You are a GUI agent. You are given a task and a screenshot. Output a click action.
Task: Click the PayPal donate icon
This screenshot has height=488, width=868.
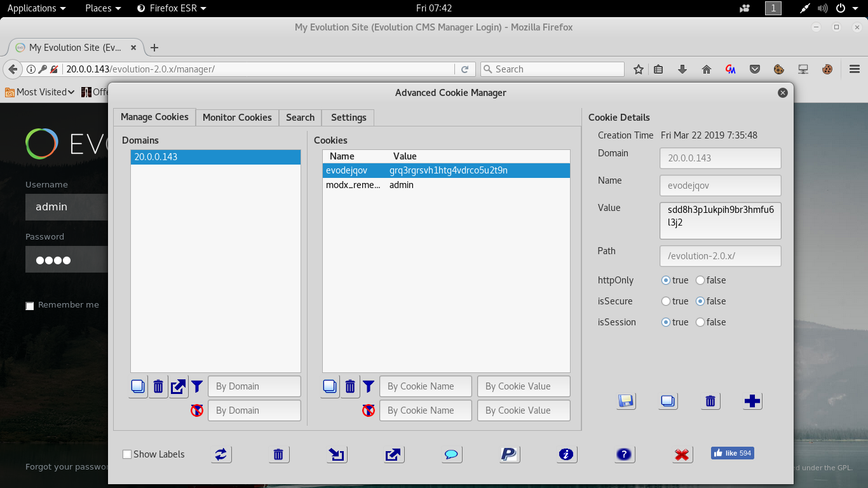pyautogui.click(x=509, y=454)
